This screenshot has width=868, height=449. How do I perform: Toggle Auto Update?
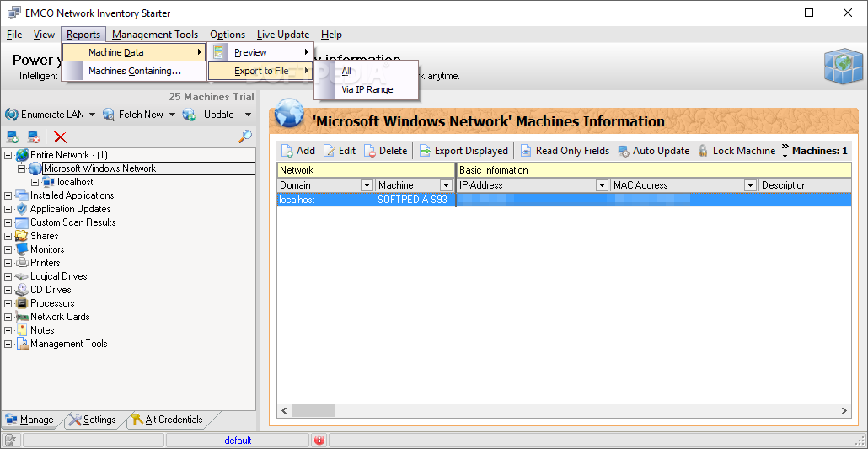[654, 151]
